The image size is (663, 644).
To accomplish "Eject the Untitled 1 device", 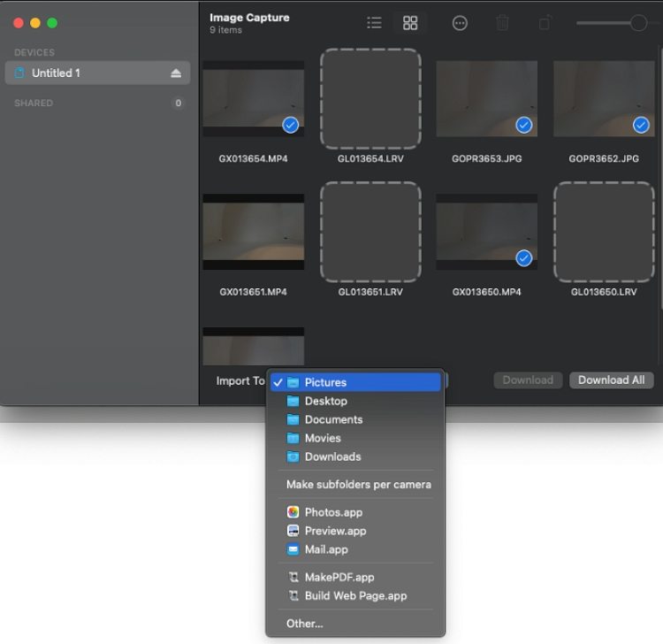I will point(176,73).
